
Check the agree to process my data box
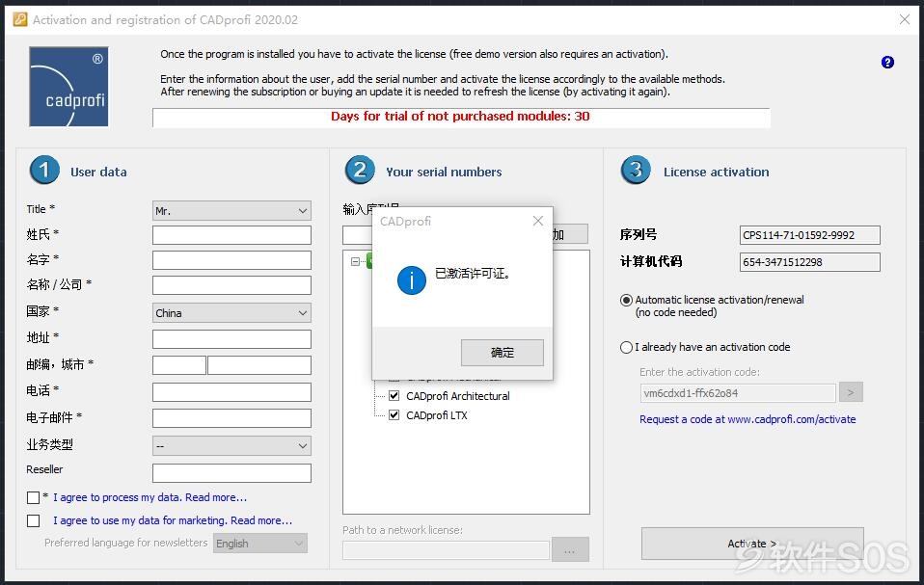point(34,498)
